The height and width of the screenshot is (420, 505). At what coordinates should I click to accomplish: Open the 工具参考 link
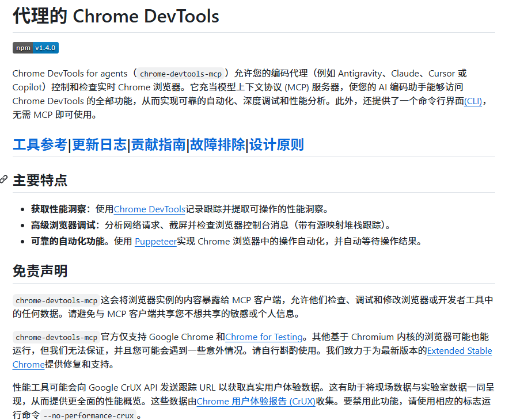(40, 144)
